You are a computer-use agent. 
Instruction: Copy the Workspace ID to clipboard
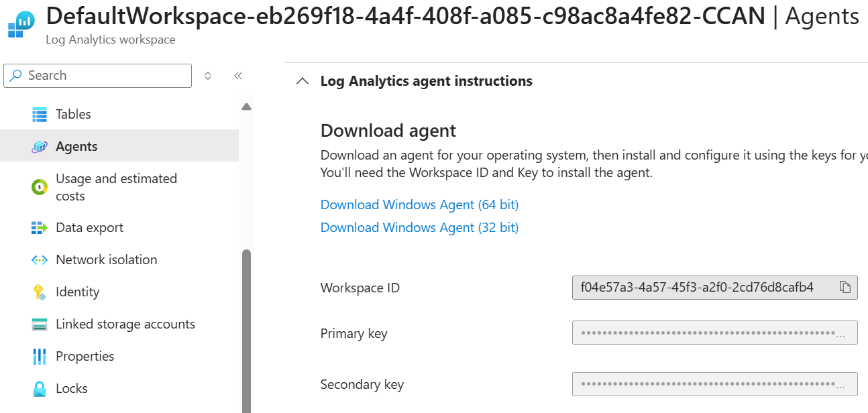pos(845,288)
